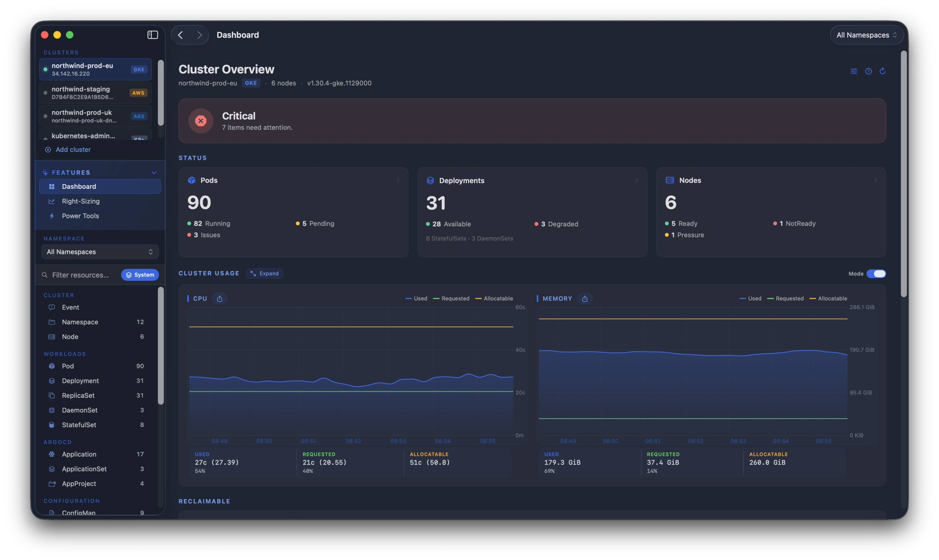939x560 pixels.
Task: Click the StatefulSet icon in the sidebar
Action: click(x=52, y=425)
